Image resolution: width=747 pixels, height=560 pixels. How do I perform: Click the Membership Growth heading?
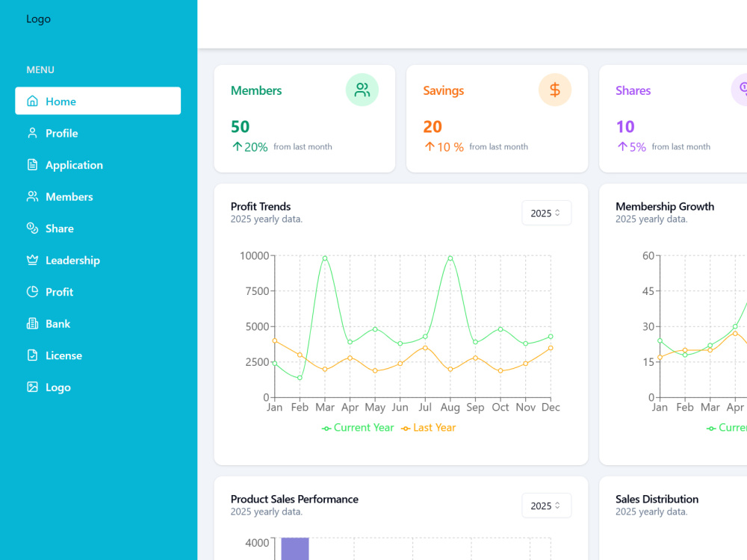[665, 206]
